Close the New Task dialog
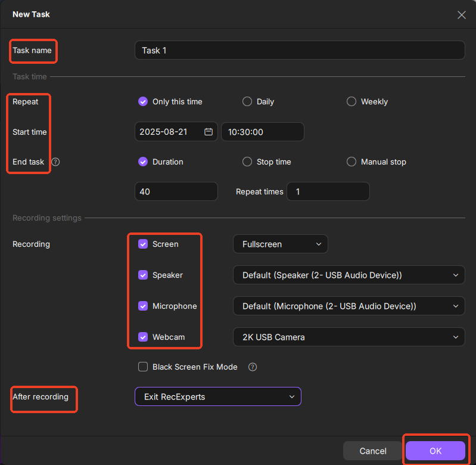The height and width of the screenshot is (465, 476). click(x=462, y=15)
